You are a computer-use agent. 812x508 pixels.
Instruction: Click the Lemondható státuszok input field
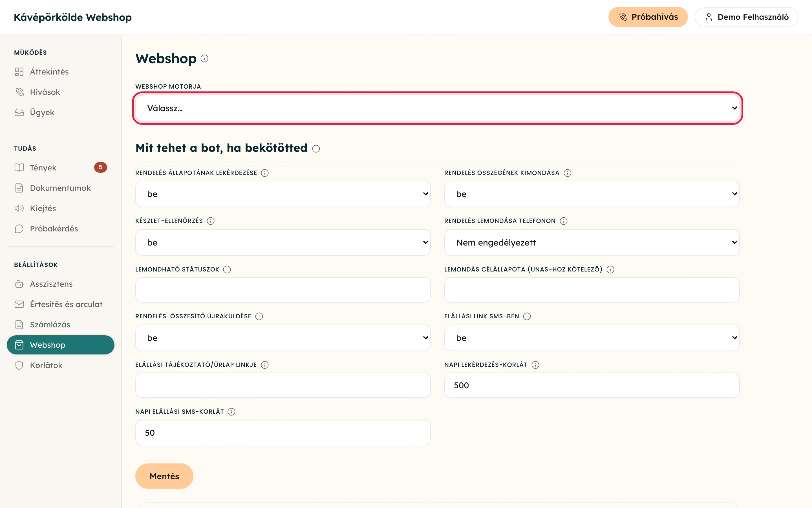tap(283, 290)
